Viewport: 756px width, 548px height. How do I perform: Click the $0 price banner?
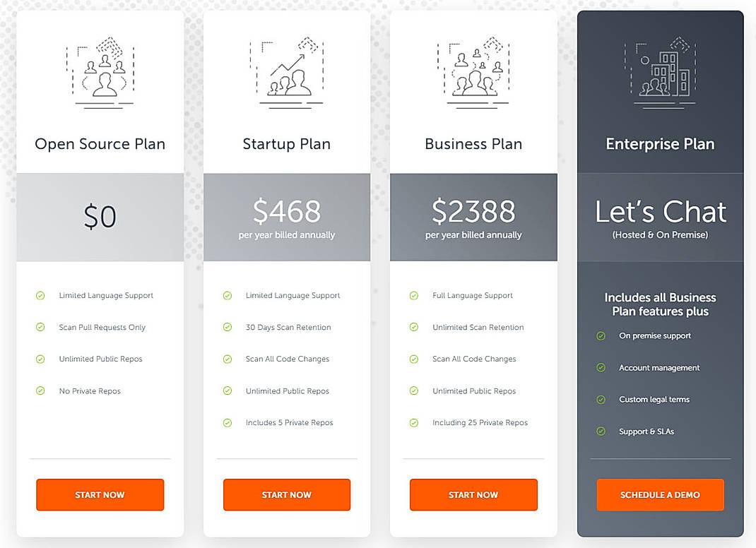[100, 217]
